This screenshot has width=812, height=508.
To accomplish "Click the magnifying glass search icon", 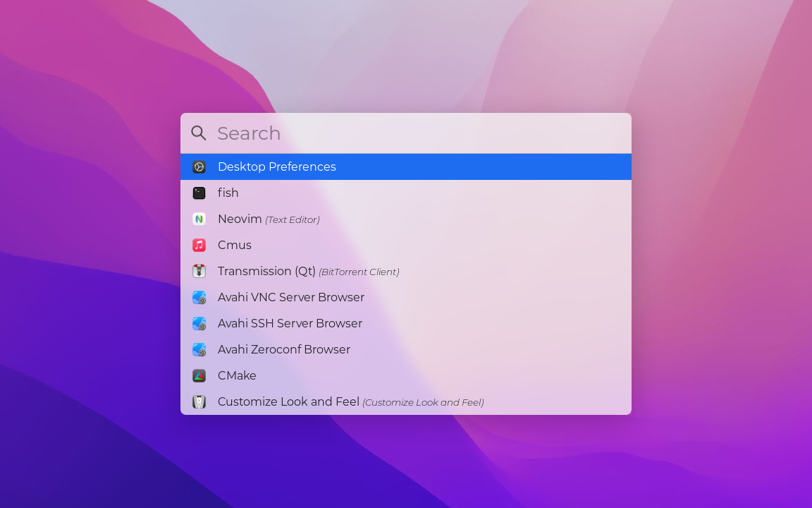I will (198, 133).
